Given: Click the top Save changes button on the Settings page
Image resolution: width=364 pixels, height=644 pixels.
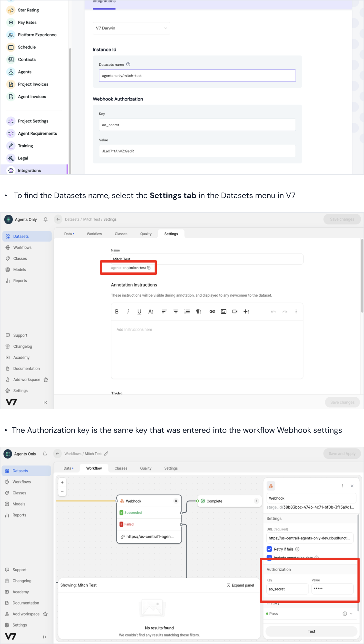Looking at the screenshot, I should coord(342,219).
